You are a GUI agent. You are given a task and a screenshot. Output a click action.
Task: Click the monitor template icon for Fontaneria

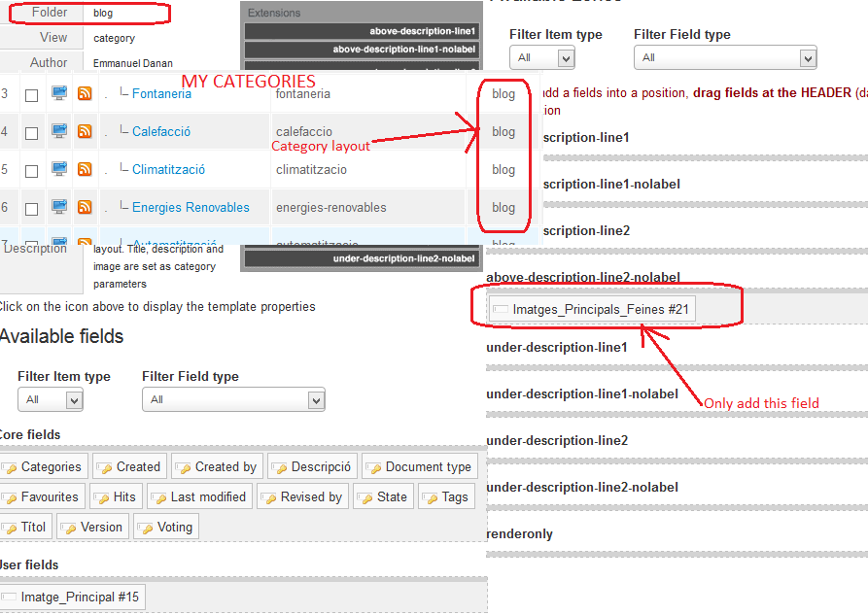coord(59,93)
